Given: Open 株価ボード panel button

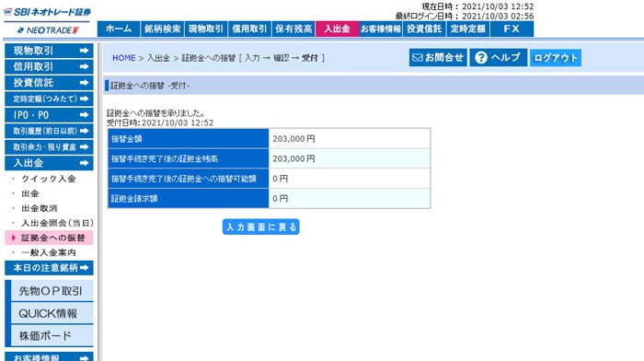Looking at the screenshot, I should (x=52, y=336).
